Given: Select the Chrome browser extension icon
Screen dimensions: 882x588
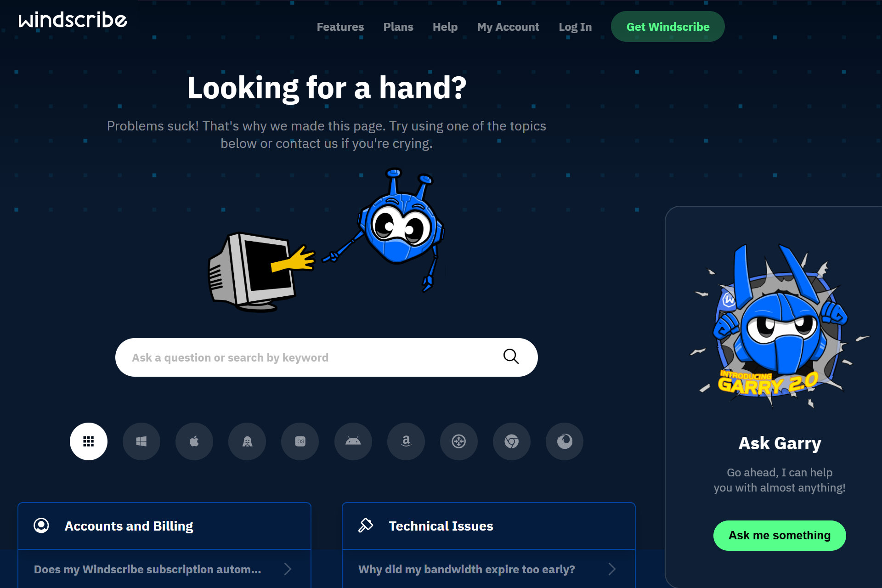Looking at the screenshot, I should pos(511,441).
